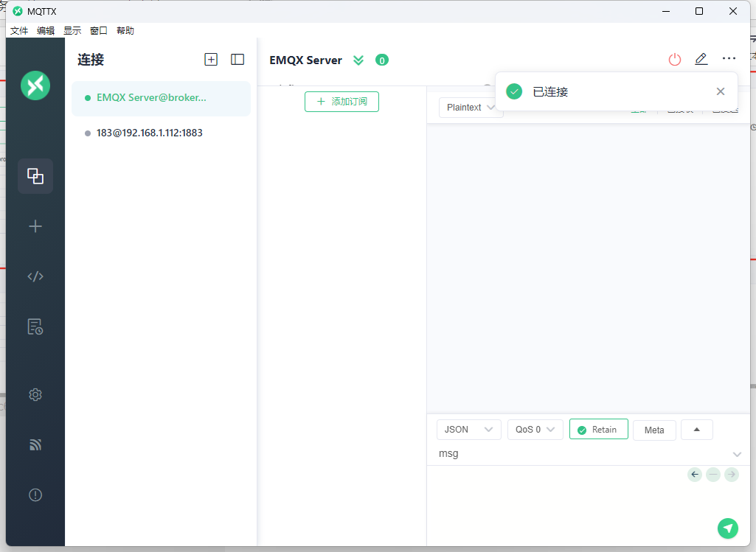Screen dimensions: 756x552
Task: Select the EMQX Server@broker connection
Action: (161, 98)
